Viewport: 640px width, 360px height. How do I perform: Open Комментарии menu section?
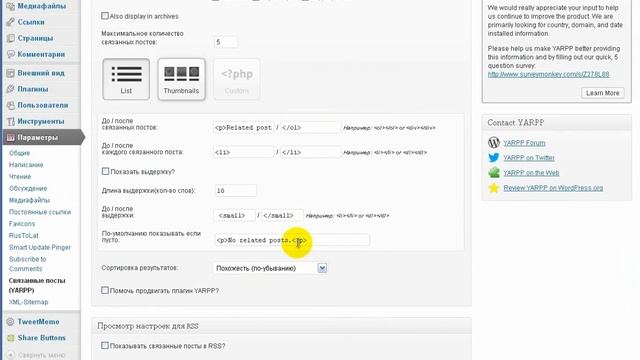(41, 54)
